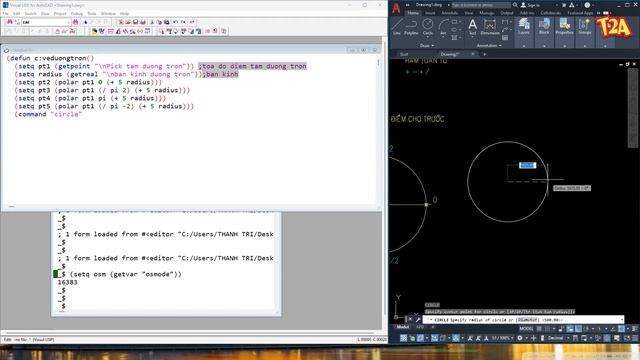Select the Polyline tool in AutoCAD ribbon

pos(411,27)
